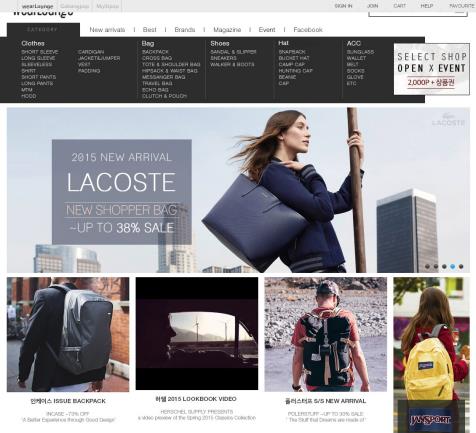Select the first banner carousel dot
The height and width of the screenshot is (433, 476).
(x=427, y=266)
